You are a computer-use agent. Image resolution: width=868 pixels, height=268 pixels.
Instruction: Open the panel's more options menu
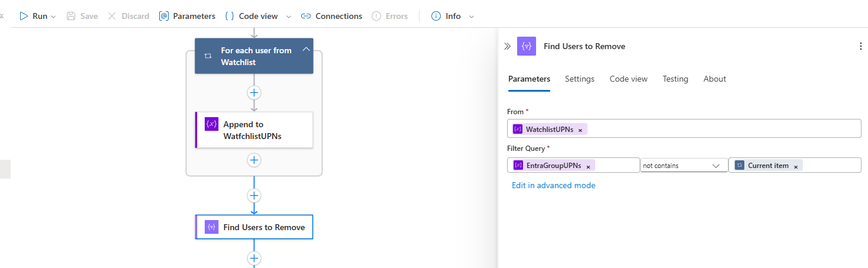(x=860, y=46)
